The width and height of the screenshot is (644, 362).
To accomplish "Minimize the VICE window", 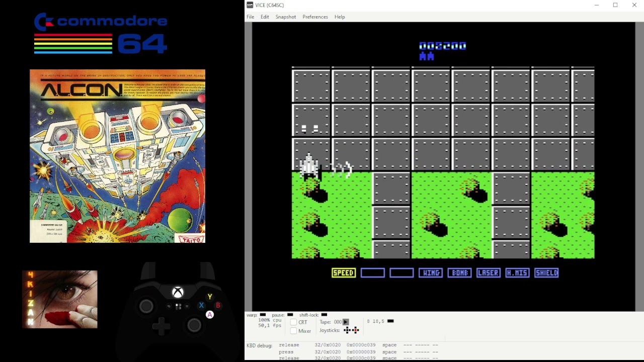I will (597, 5).
